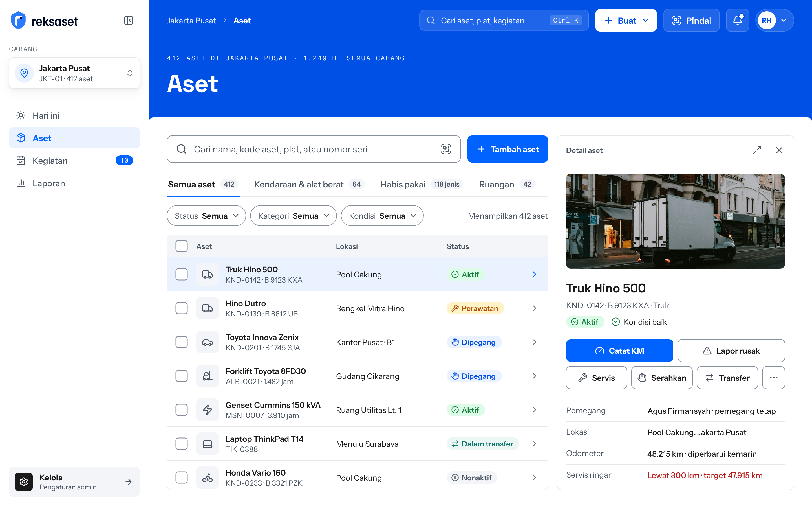This screenshot has width=812, height=508.
Task: Switch to Kendaraan & alat berat tab
Action: pyautogui.click(x=309, y=185)
